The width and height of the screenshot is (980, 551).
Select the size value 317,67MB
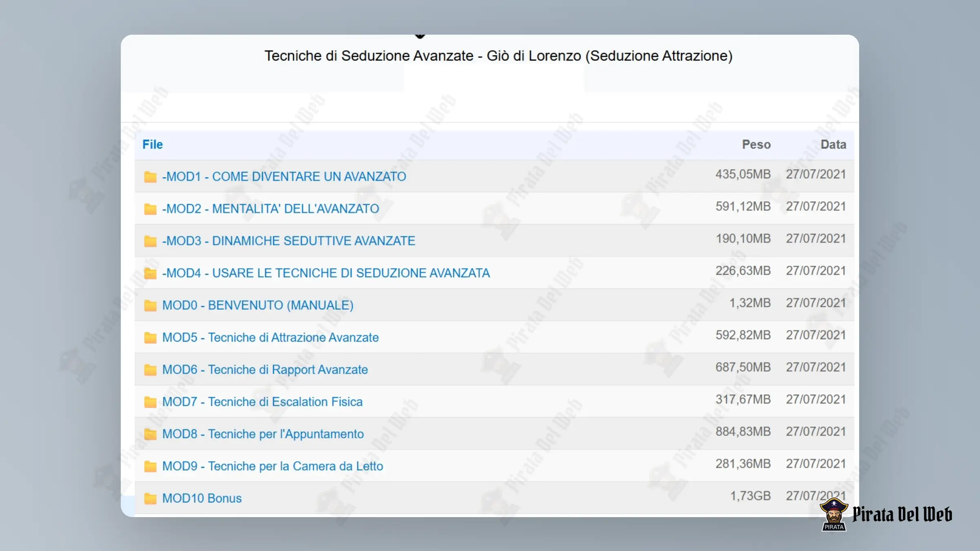(x=743, y=400)
